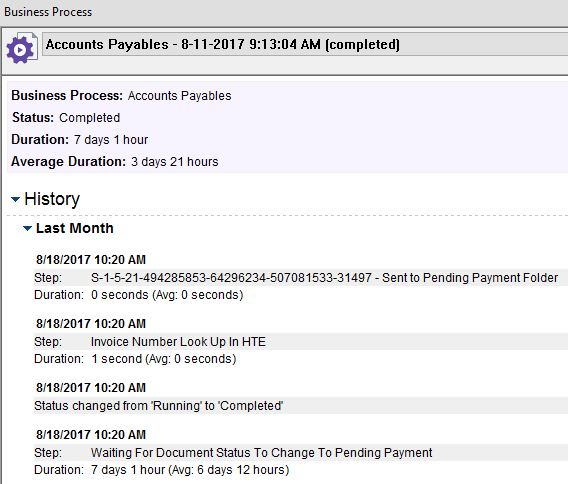This screenshot has width=568, height=484.
Task: Open the Accounts Payables process dropdown
Action: (305, 44)
